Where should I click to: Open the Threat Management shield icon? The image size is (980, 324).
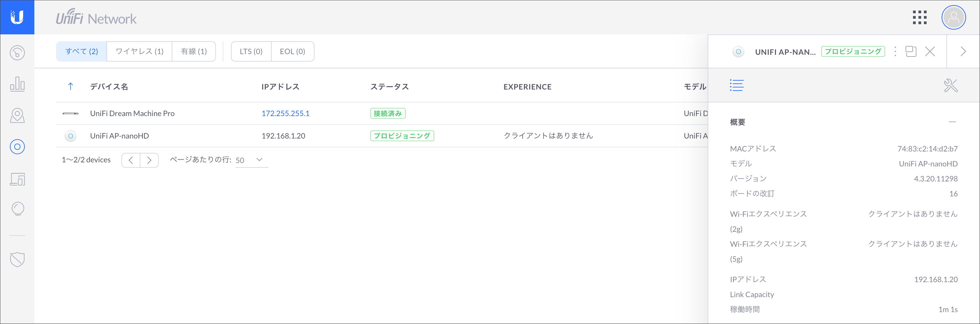(17, 260)
